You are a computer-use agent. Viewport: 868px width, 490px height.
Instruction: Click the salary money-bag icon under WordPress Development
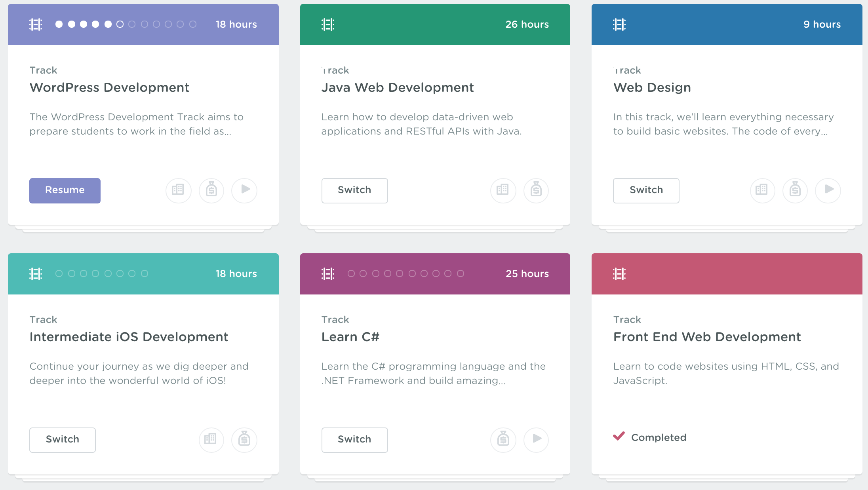pos(211,190)
